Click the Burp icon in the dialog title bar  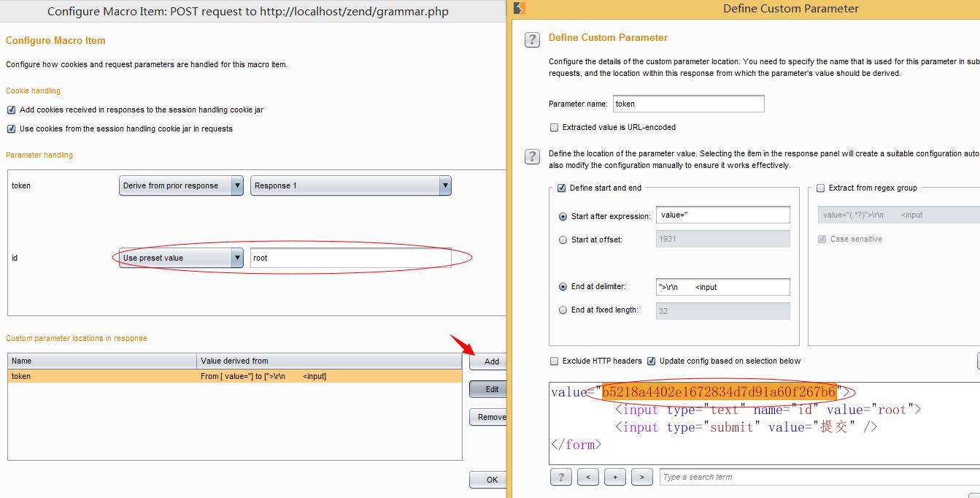(x=520, y=9)
